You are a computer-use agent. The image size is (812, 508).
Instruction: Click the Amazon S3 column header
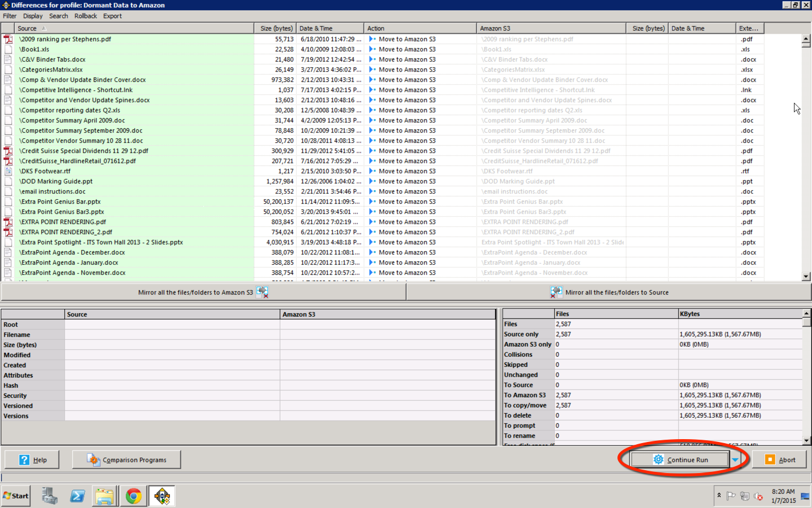(x=551, y=28)
